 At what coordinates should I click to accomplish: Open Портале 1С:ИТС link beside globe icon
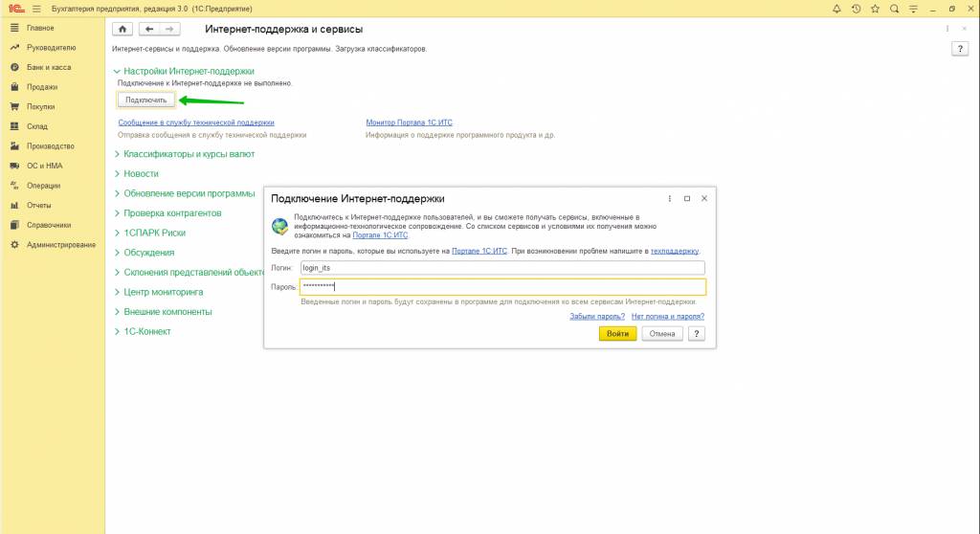380,235
